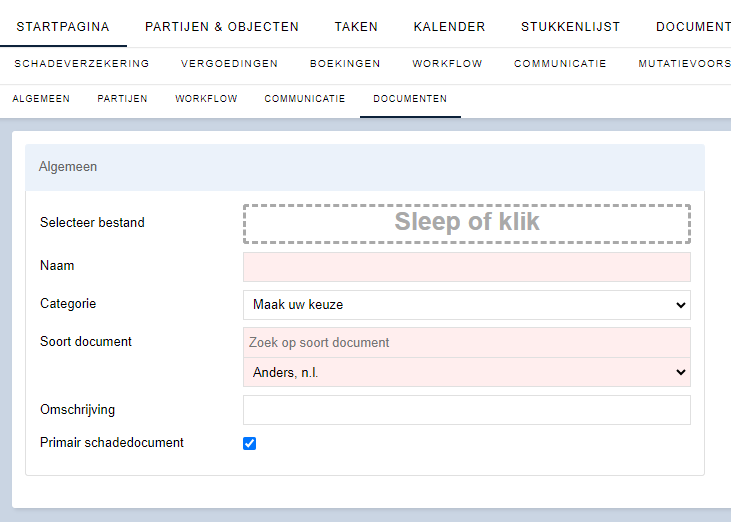Focus the Omschrijving text field
This screenshot has width=731, height=522.
coord(467,410)
